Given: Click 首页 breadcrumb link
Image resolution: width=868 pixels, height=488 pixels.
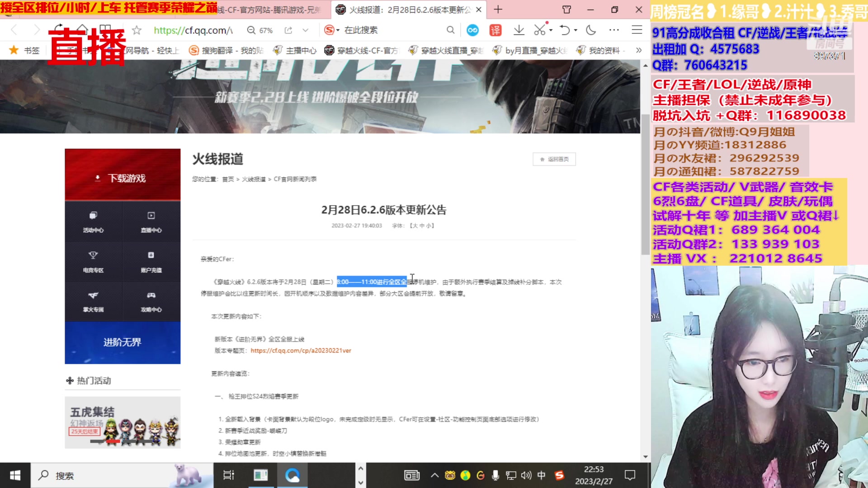Looking at the screenshot, I should (228, 179).
